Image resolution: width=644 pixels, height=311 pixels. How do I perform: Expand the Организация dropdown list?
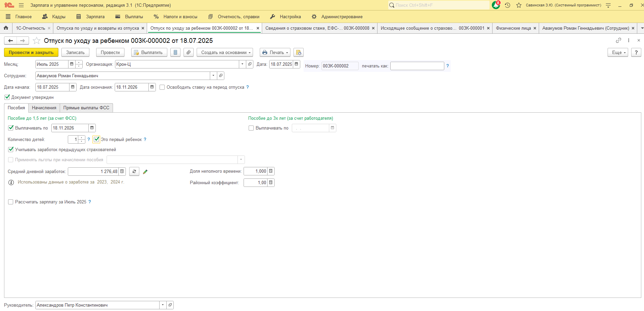(x=242, y=64)
